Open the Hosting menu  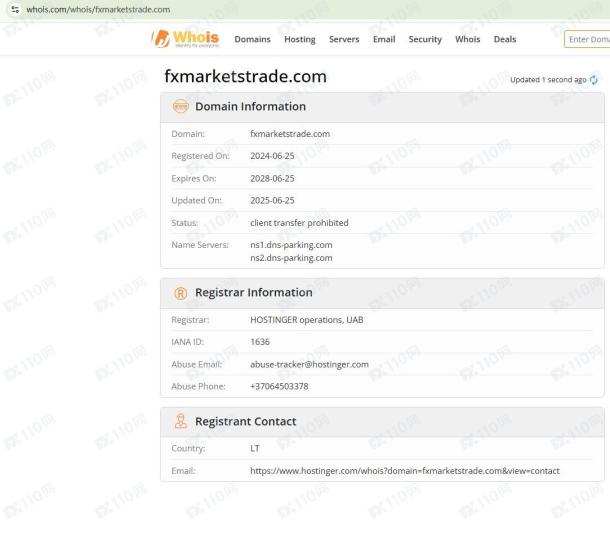(x=300, y=39)
